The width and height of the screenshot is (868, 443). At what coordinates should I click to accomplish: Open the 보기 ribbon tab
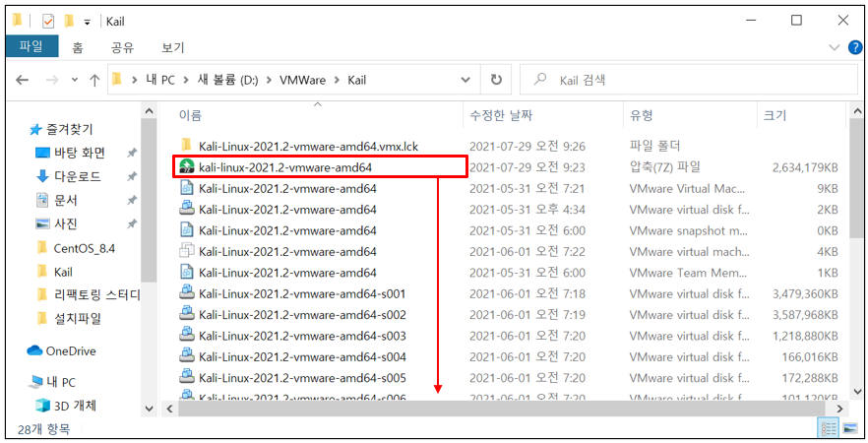tap(173, 47)
